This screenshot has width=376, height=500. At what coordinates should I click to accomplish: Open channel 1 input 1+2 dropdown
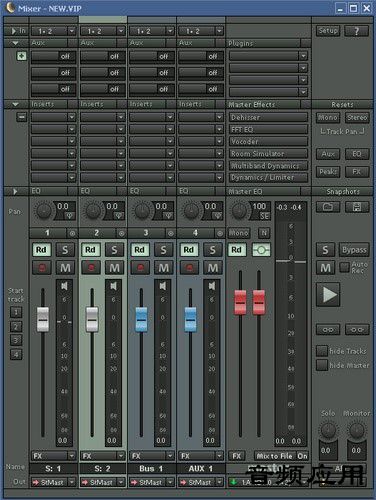click(53, 31)
